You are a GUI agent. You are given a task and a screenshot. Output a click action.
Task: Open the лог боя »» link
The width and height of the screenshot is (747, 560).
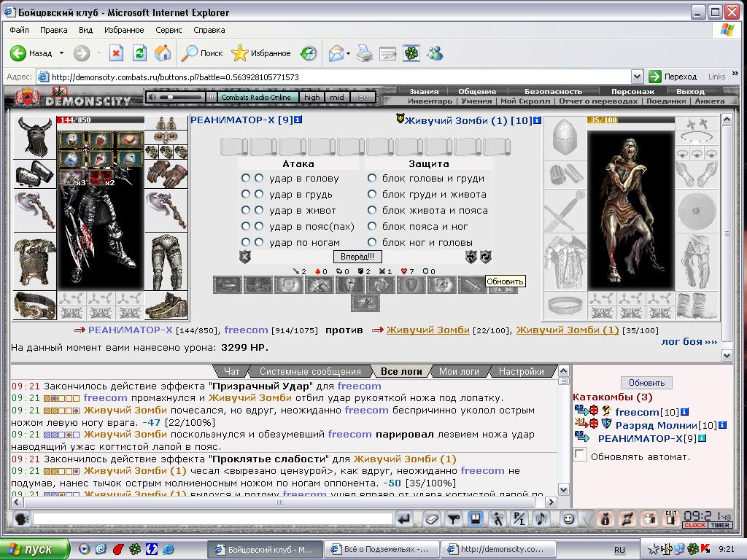[x=689, y=341]
